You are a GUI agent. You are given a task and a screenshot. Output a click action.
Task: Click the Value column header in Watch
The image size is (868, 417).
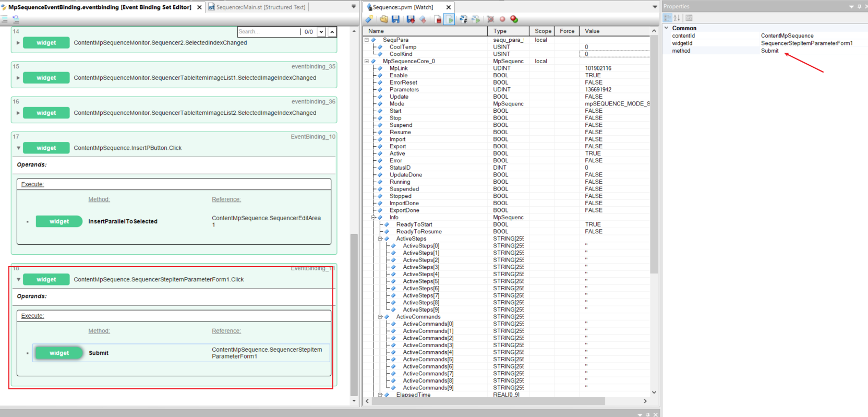point(614,31)
